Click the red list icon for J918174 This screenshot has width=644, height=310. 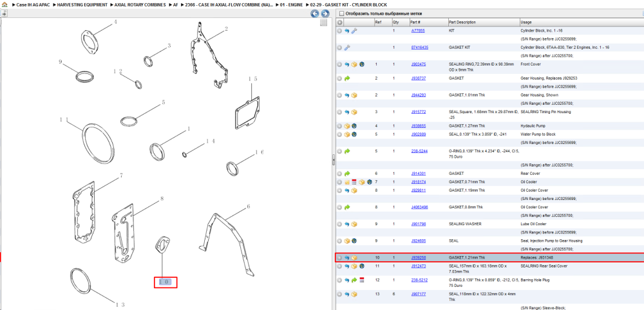pos(354,181)
